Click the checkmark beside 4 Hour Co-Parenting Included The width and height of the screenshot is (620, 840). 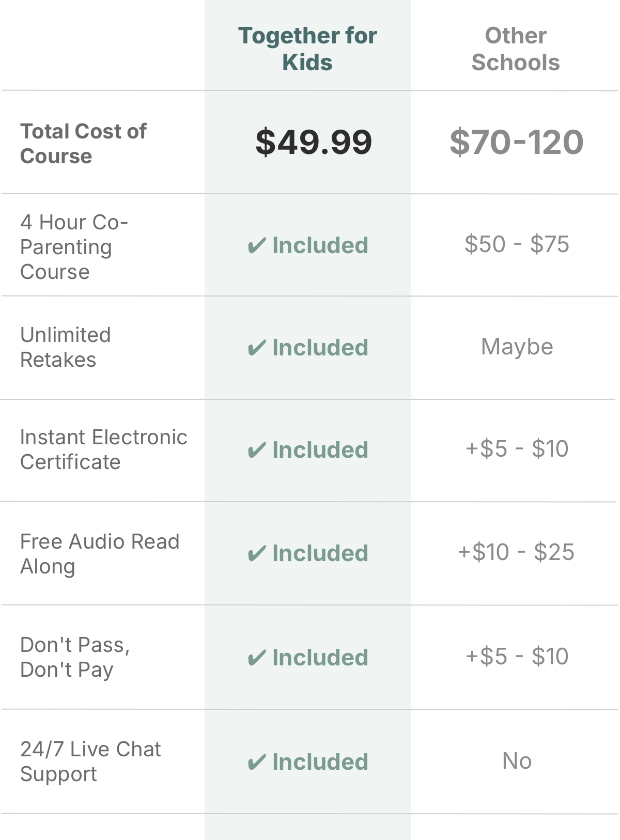pyautogui.click(x=257, y=246)
